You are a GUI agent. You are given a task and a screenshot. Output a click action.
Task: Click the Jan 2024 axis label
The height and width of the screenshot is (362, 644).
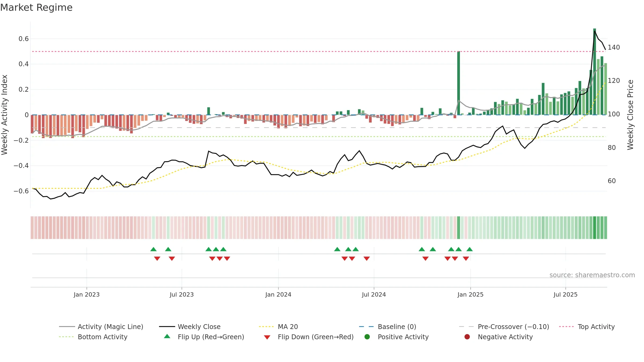click(x=278, y=294)
